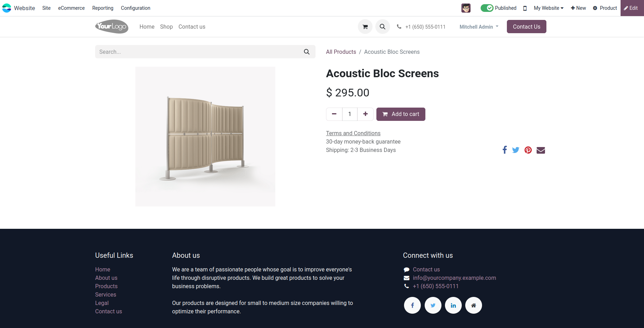The height and width of the screenshot is (328, 644).
Task: Share product on Twitter icon
Action: [x=516, y=150]
